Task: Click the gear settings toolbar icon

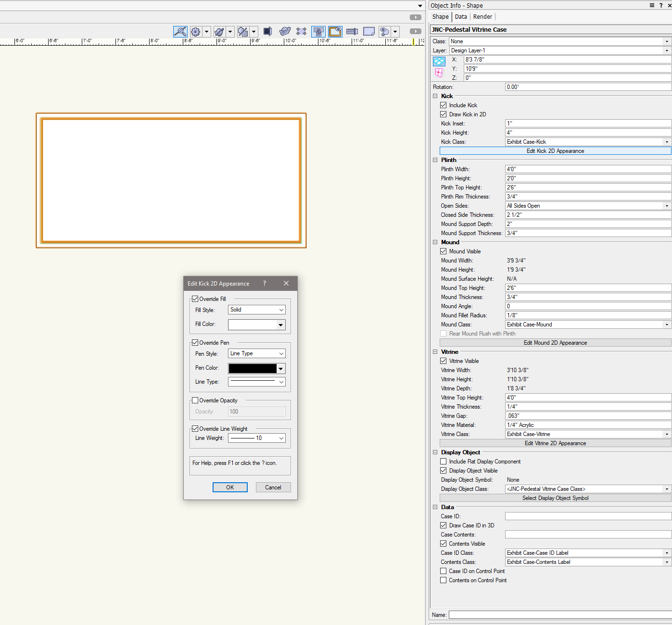Action: pos(195,32)
